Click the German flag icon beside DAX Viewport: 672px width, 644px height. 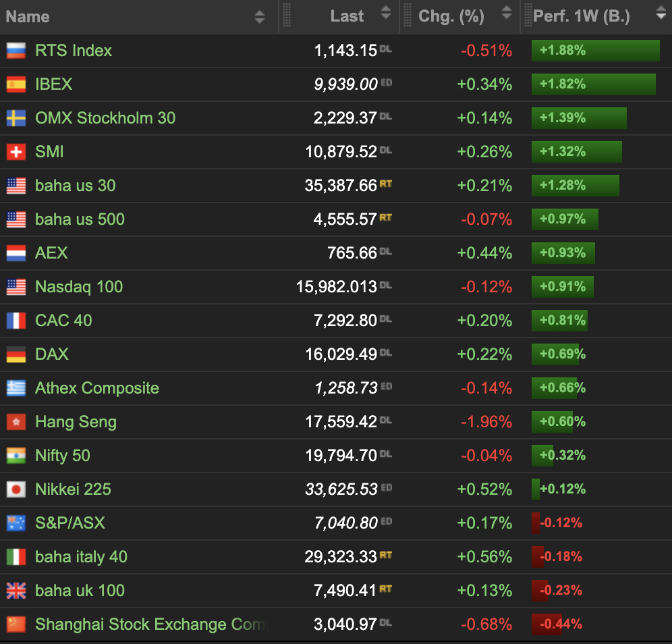tap(16, 354)
